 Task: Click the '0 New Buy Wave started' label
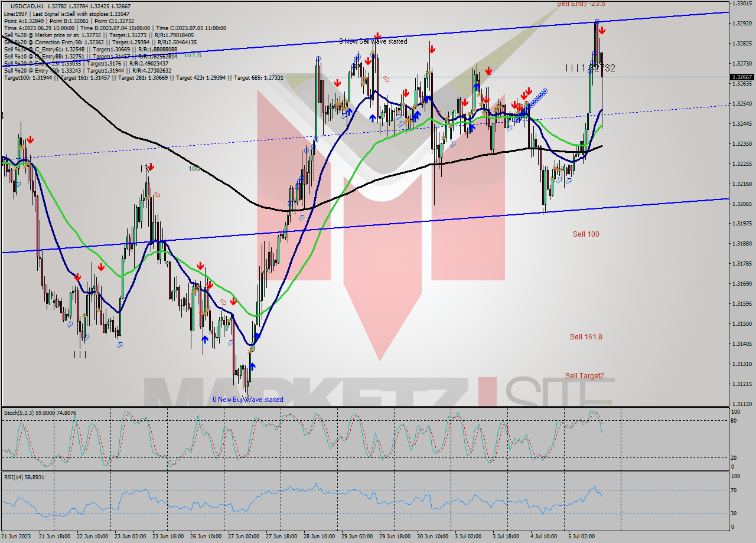[x=248, y=400]
